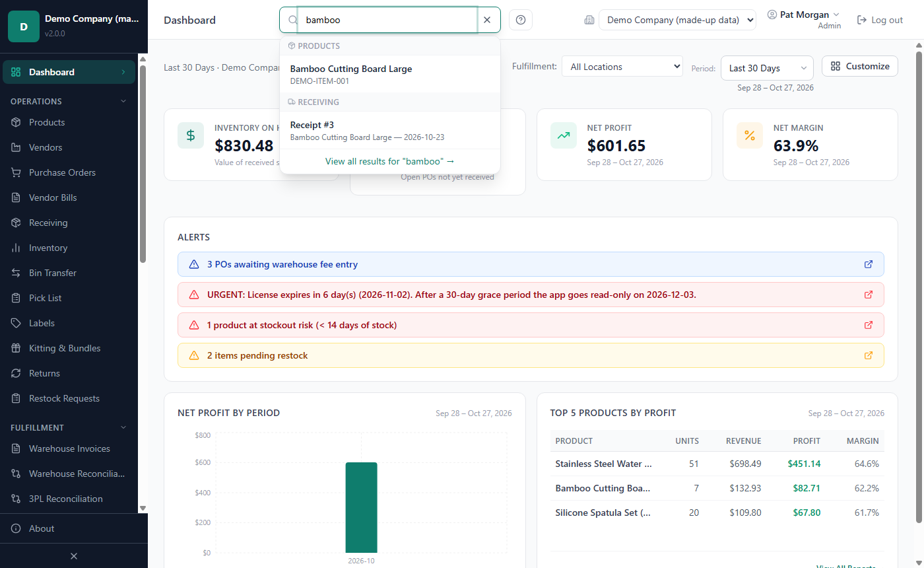Click the Bin Transfer arrows icon
This screenshot has width=924, height=568.
click(x=16, y=273)
